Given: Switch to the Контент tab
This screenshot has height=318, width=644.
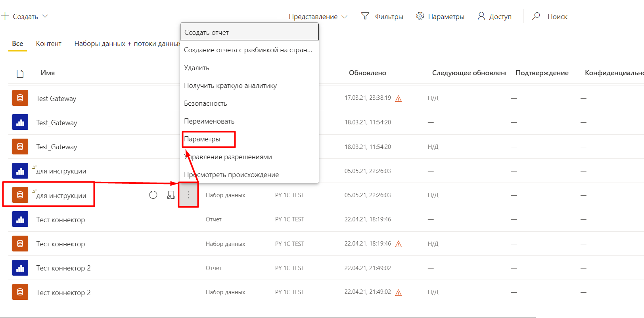Looking at the screenshot, I should tap(49, 44).
